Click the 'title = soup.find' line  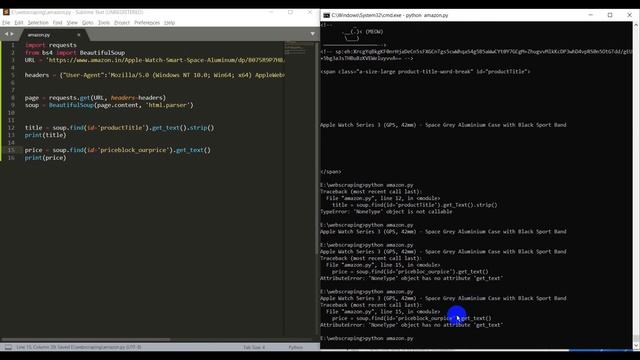click(119, 127)
